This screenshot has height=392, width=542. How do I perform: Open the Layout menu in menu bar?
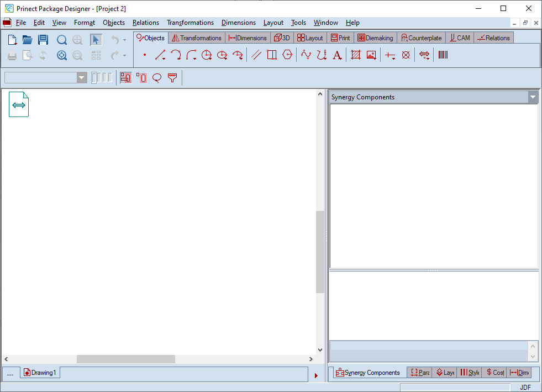click(x=273, y=23)
